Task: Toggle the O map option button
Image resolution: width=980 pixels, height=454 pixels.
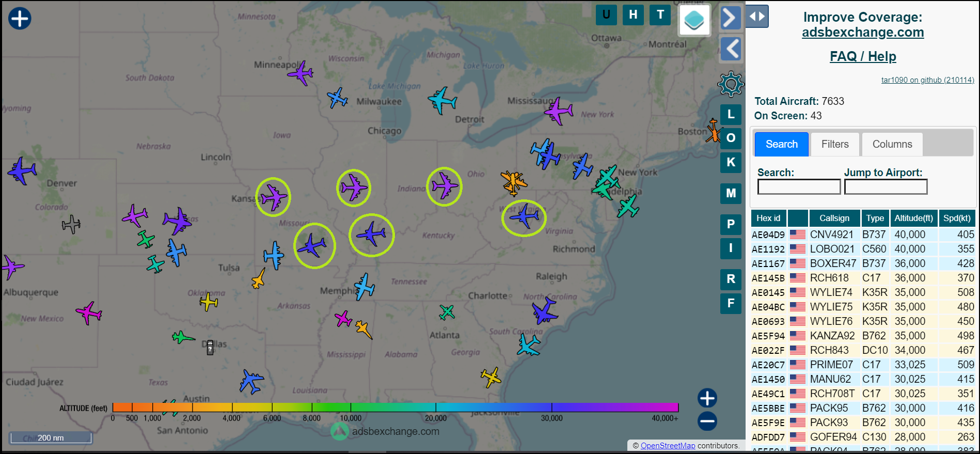Action: click(731, 138)
